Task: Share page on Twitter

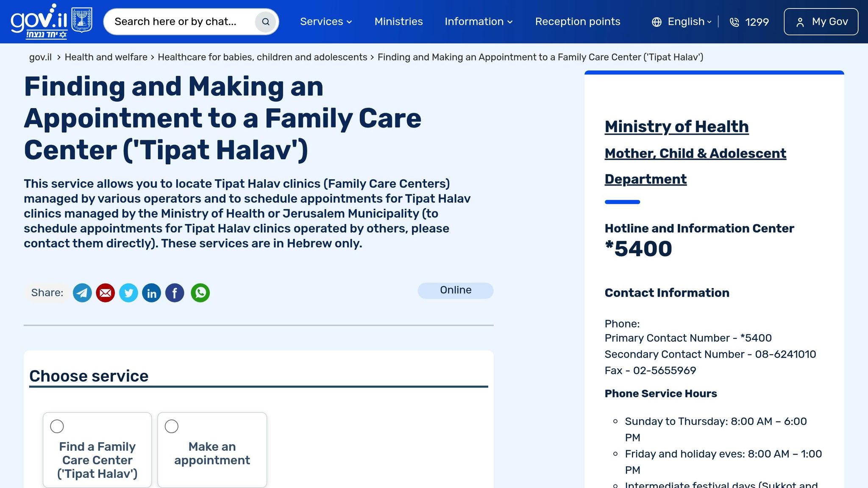Action: (x=128, y=293)
